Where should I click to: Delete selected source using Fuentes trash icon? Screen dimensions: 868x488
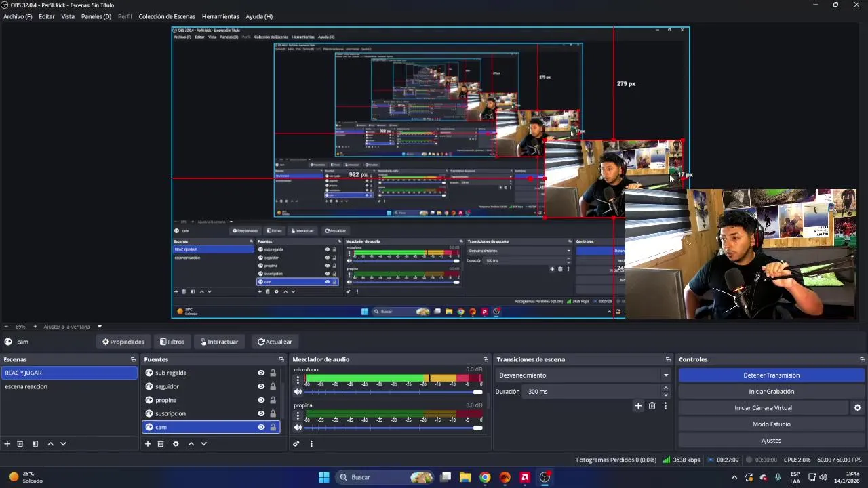161,444
